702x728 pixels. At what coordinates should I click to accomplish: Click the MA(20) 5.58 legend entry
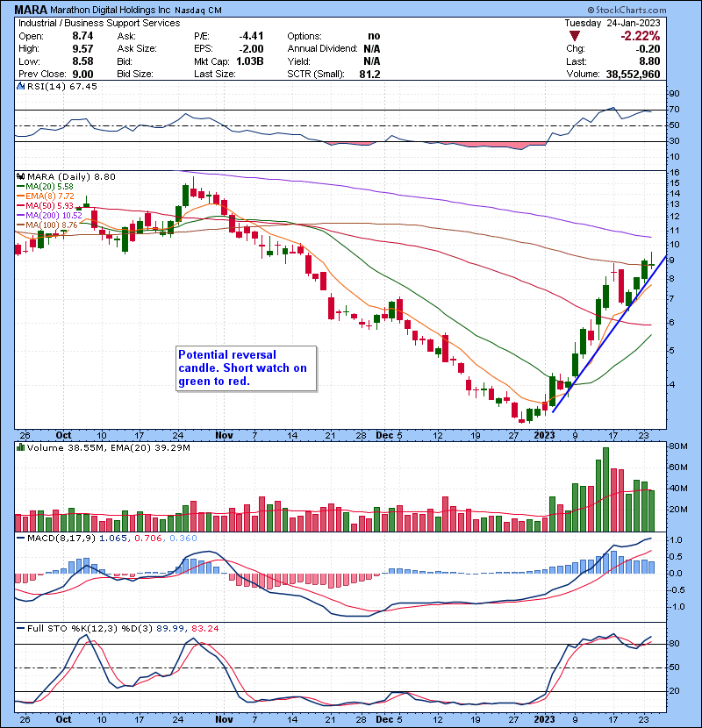45,186
